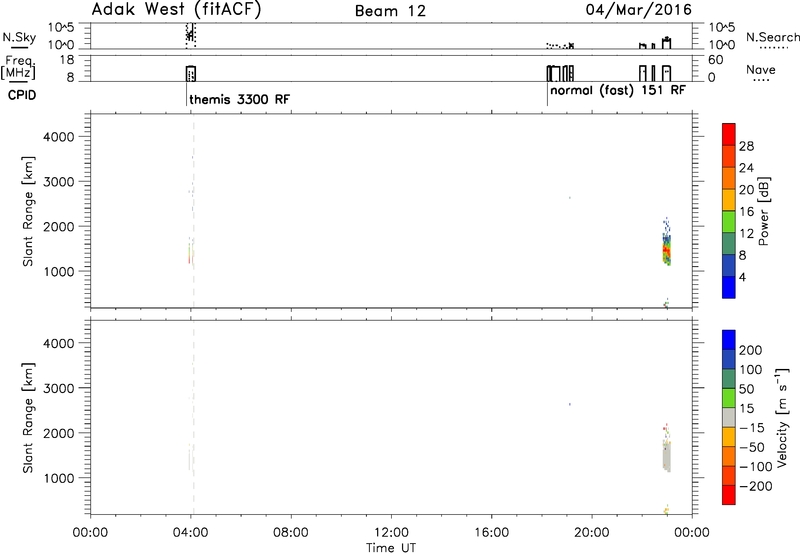This screenshot has height=554, width=800.
Task: Click the "Nave" legend label
Action: [761, 70]
